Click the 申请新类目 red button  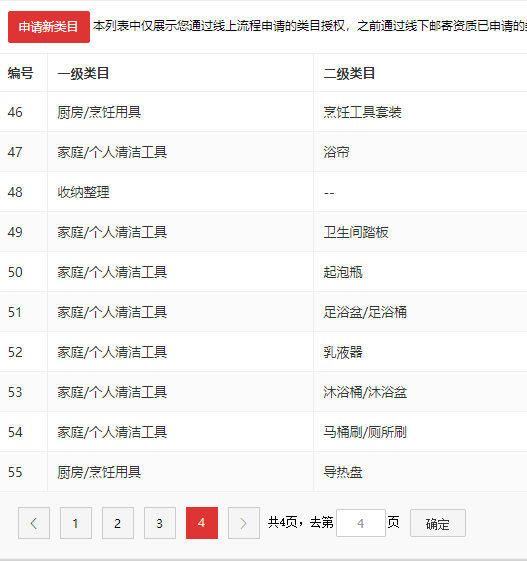pyautogui.click(x=49, y=27)
